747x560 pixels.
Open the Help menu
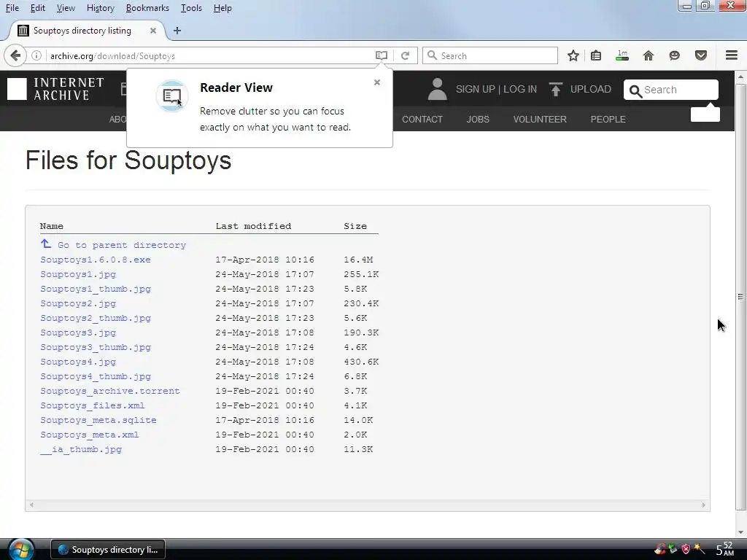coord(222,8)
